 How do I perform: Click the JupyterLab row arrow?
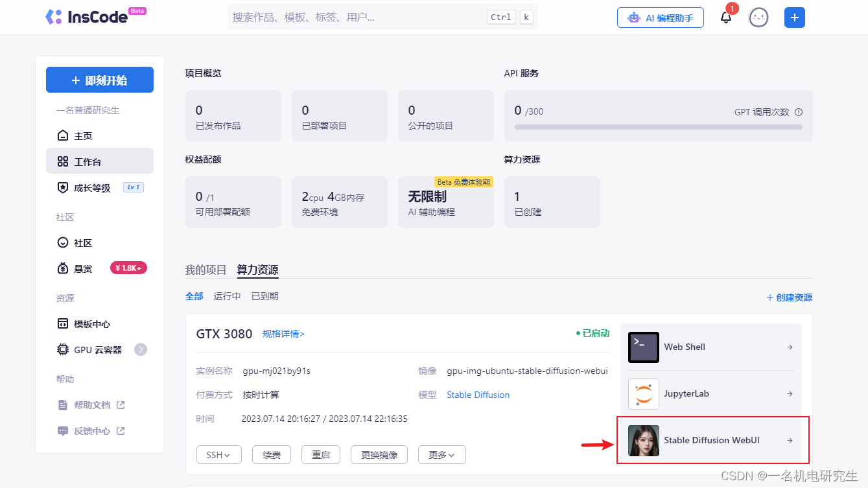pos(790,394)
